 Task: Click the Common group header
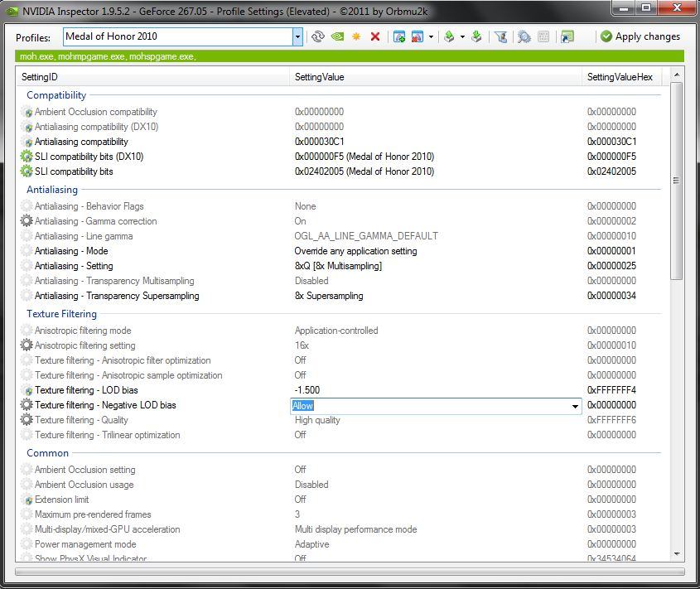coord(48,453)
